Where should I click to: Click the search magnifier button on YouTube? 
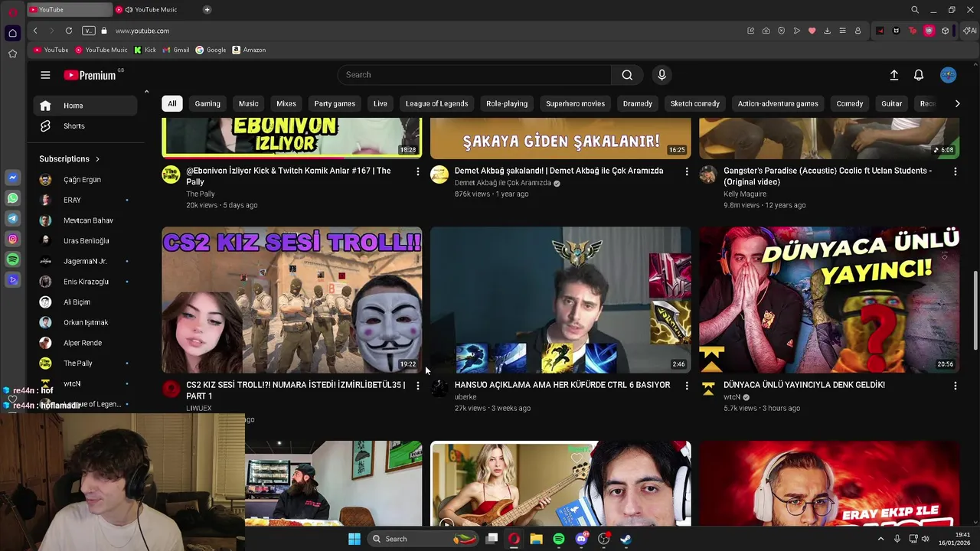pyautogui.click(x=627, y=75)
